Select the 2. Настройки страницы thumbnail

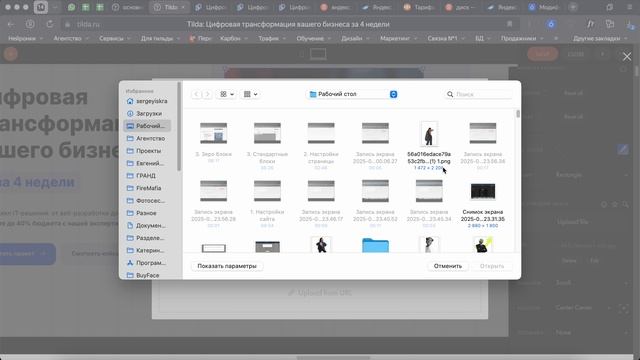321,133
